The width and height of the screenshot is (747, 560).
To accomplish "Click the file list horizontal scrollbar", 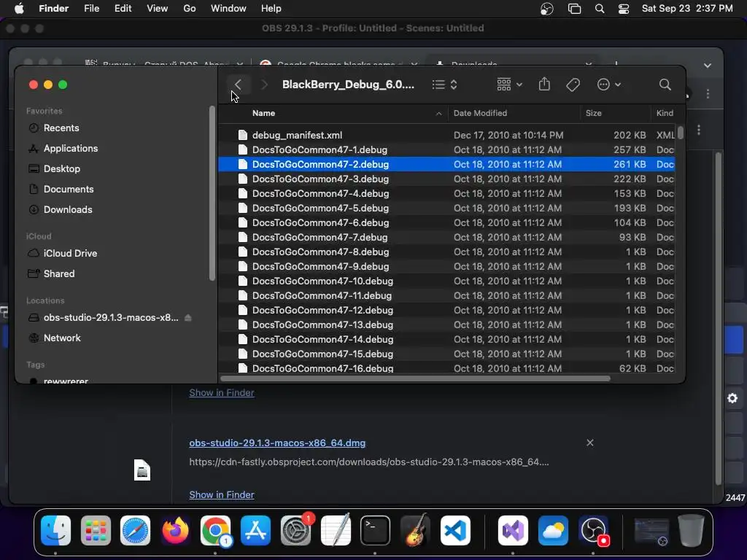I will click(x=415, y=378).
